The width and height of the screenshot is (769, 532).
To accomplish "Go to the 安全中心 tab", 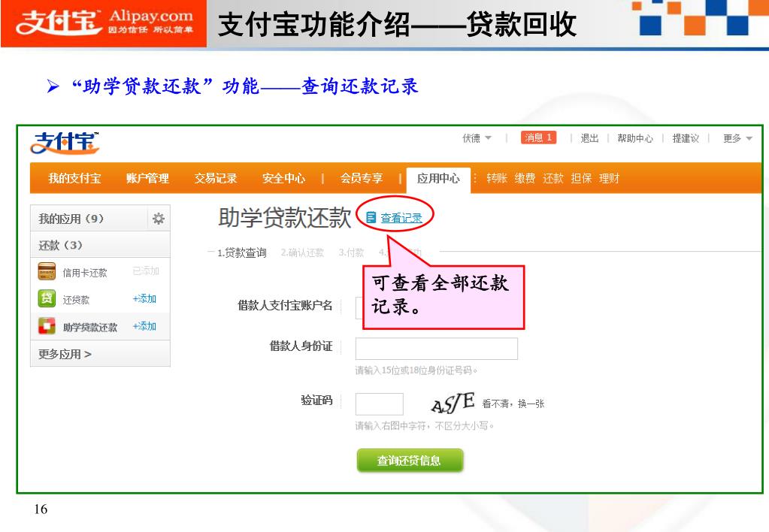I will (283, 179).
